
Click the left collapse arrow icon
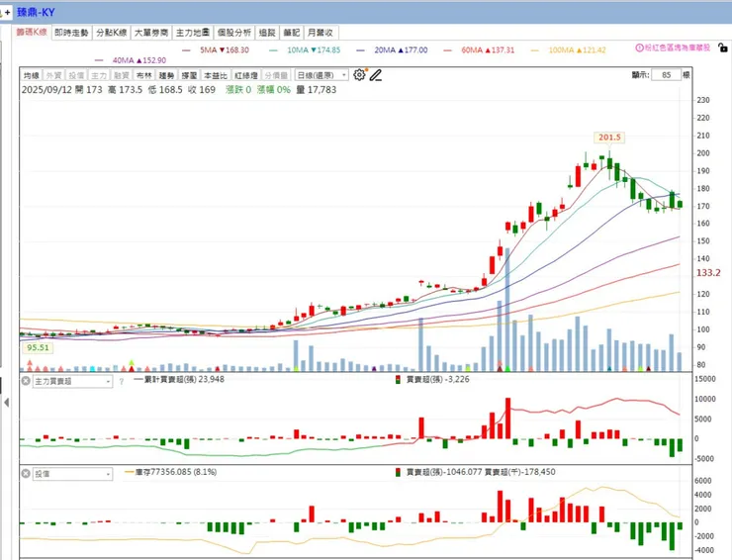[6, 402]
